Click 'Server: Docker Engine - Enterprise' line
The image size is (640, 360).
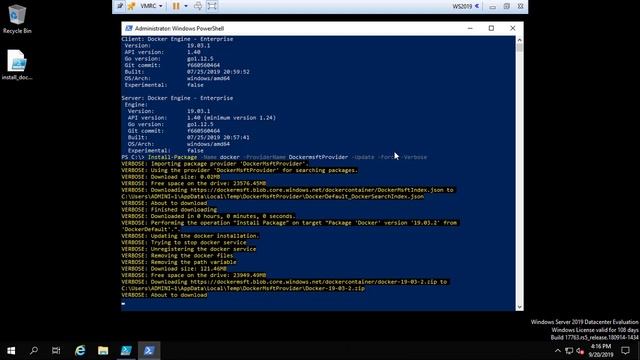pyautogui.click(x=177, y=98)
